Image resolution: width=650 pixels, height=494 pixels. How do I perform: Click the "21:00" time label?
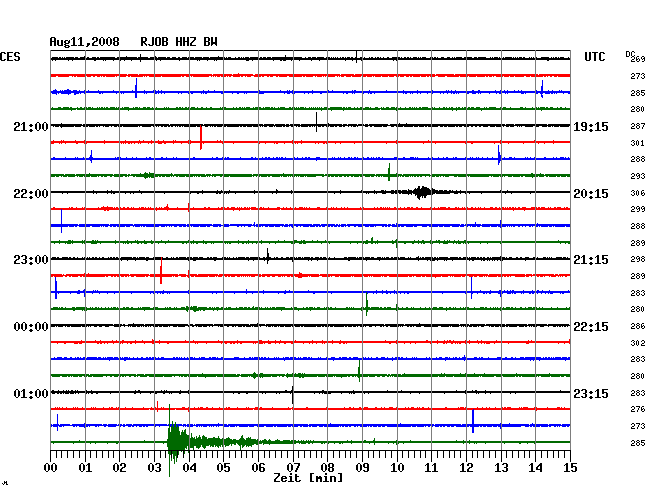31,126
